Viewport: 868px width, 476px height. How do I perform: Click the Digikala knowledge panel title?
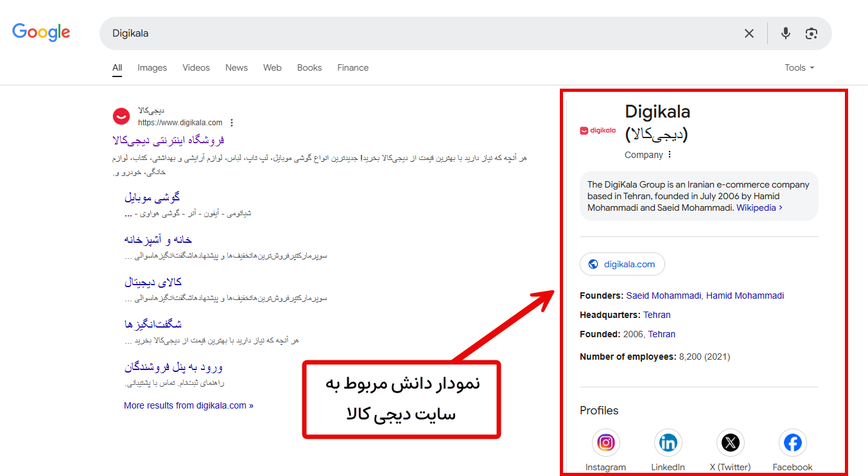pos(657,123)
